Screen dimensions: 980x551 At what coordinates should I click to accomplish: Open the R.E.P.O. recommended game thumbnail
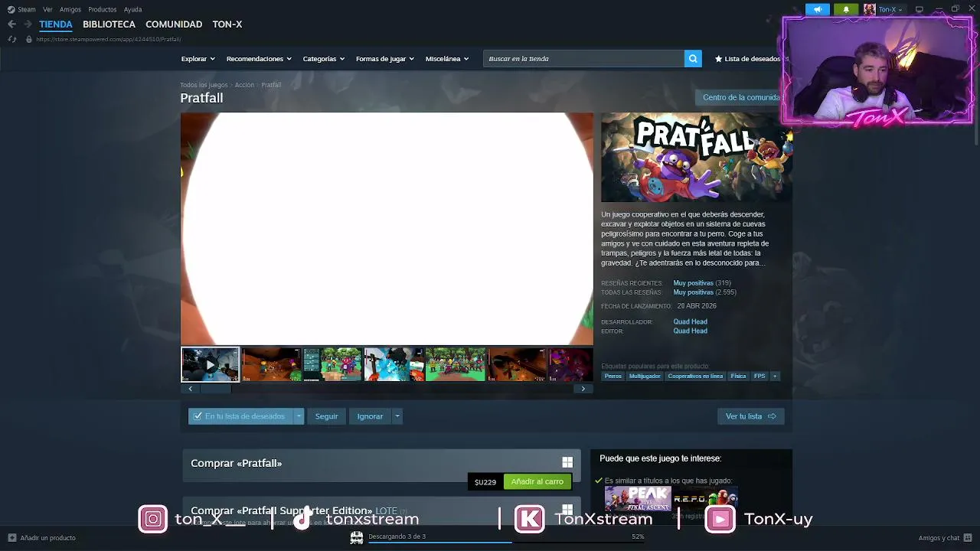(705, 498)
